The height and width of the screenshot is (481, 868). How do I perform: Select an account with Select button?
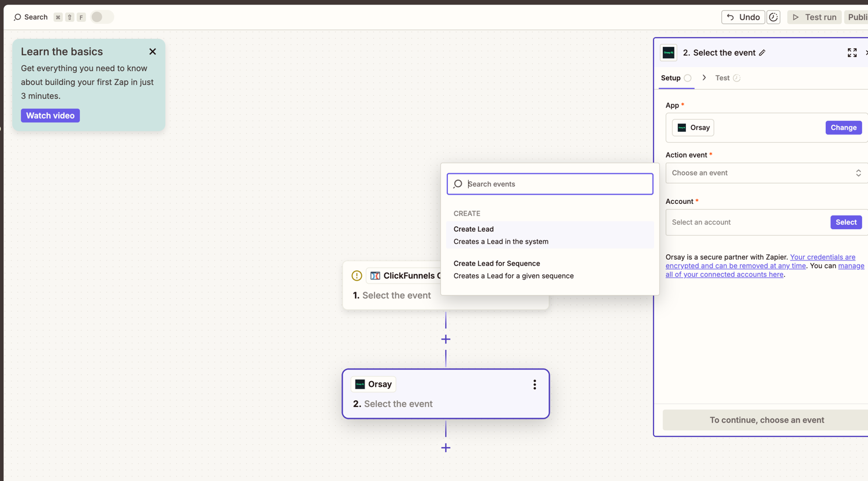click(846, 222)
